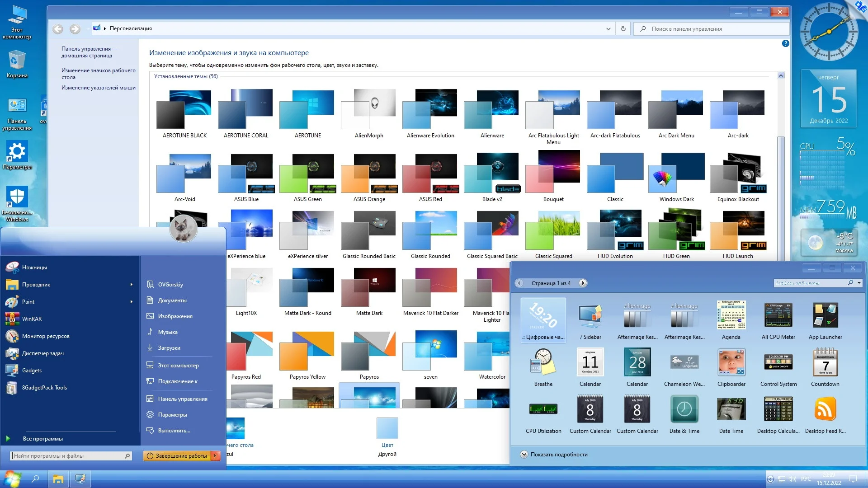The image size is (868, 488).
Task: Select the ASUS Green theme thumbnail
Action: 307,174
